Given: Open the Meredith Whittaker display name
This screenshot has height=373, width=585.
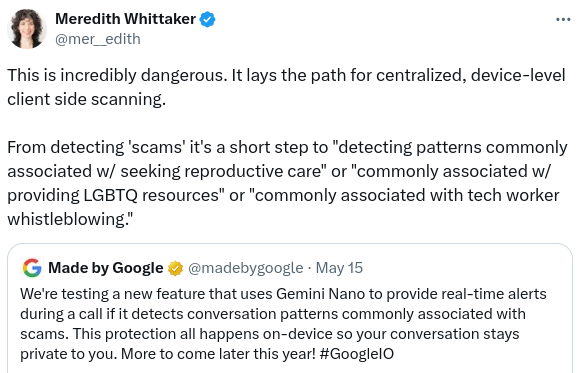Looking at the screenshot, I should [125, 19].
